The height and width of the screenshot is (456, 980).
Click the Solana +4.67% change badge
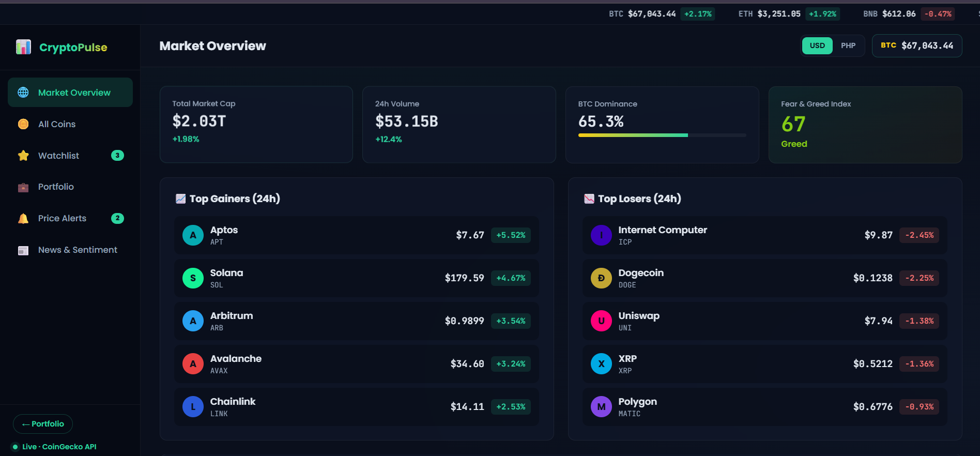pos(511,278)
